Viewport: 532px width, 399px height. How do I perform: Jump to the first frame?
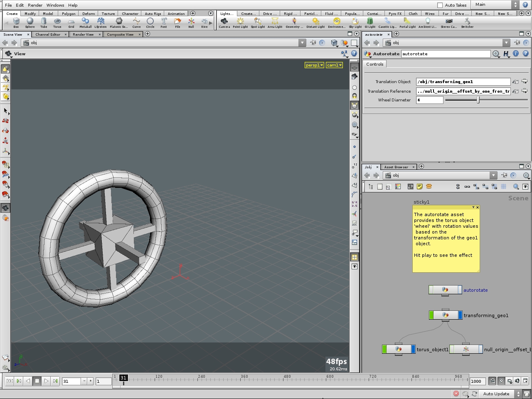(x=10, y=381)
